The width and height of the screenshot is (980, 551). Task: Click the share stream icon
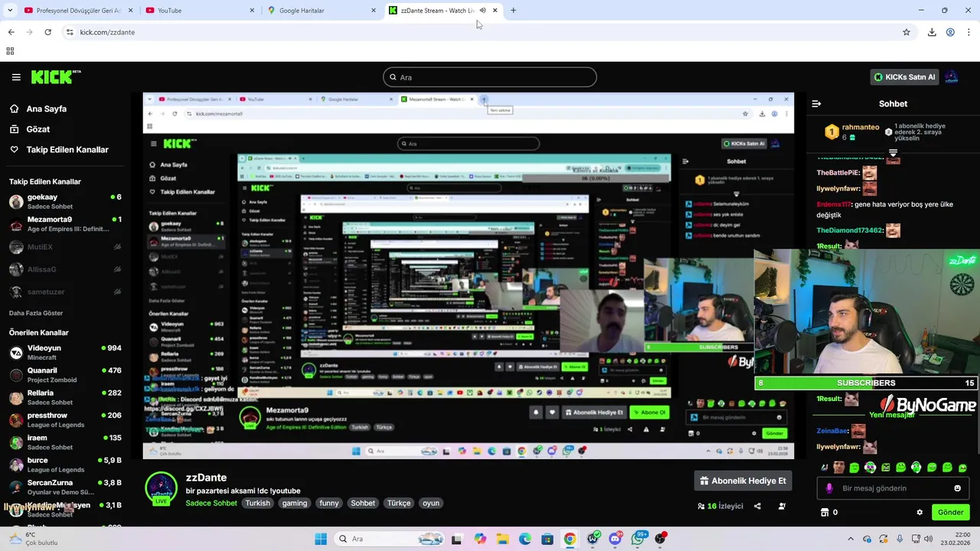pyautogui.click(x=757, y=506)
